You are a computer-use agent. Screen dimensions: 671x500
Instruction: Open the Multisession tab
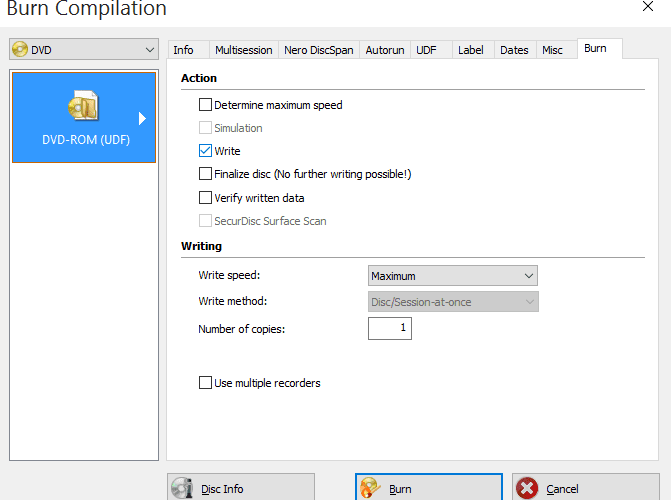243,50
